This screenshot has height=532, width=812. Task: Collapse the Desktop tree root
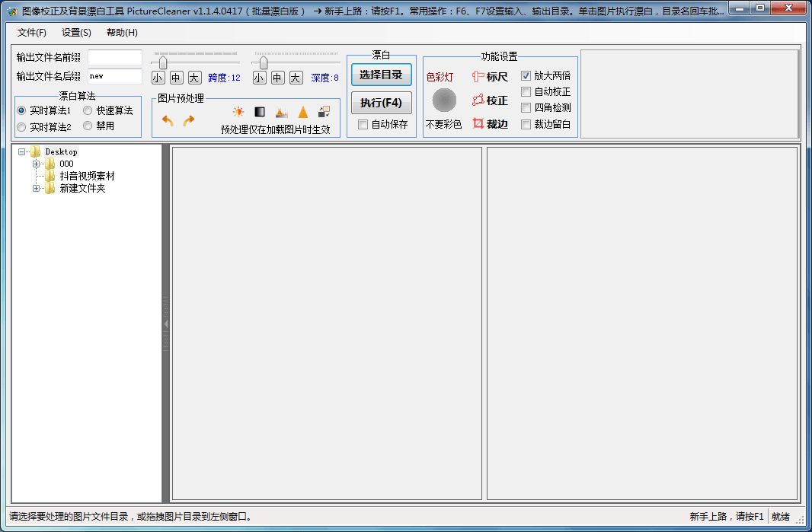[x=21, y=151]
